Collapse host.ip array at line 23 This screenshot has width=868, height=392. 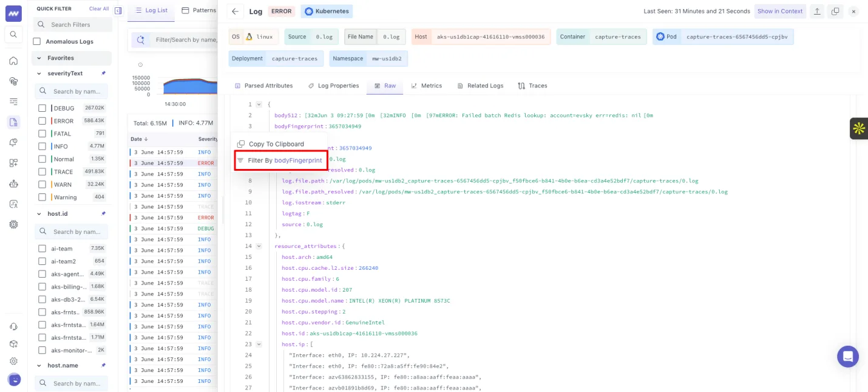(x=259, y=344)
